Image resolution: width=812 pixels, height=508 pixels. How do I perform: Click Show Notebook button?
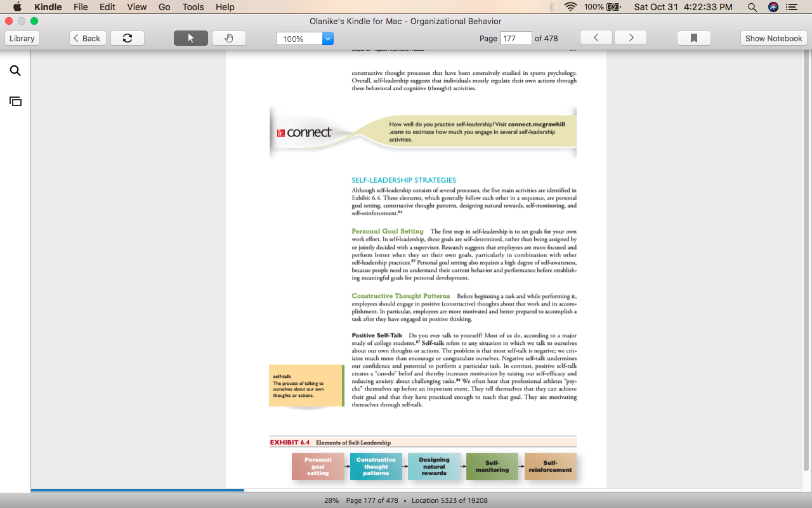(x=773, y=38)
